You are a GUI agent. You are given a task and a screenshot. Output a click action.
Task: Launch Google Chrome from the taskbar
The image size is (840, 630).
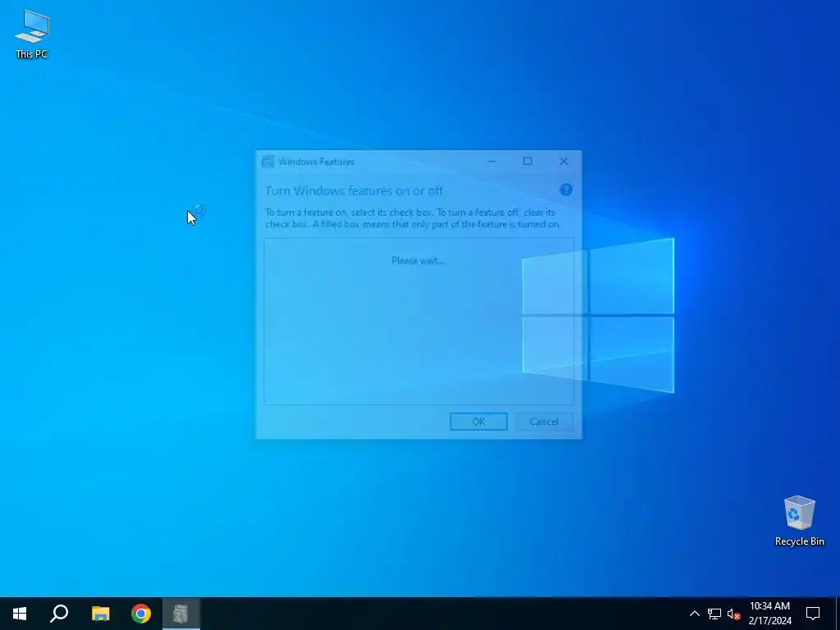(141, 614)
